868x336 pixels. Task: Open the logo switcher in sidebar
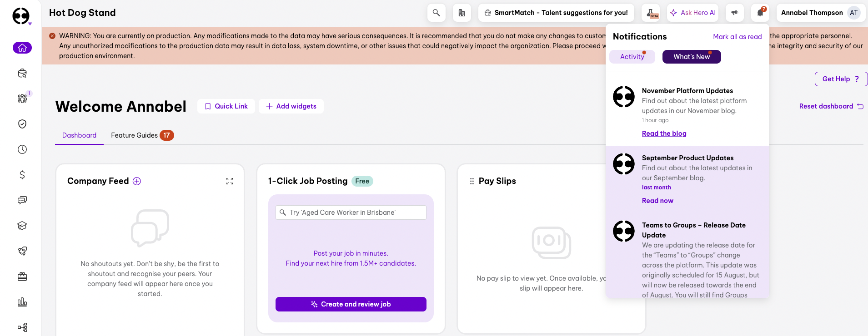point(21,16)
